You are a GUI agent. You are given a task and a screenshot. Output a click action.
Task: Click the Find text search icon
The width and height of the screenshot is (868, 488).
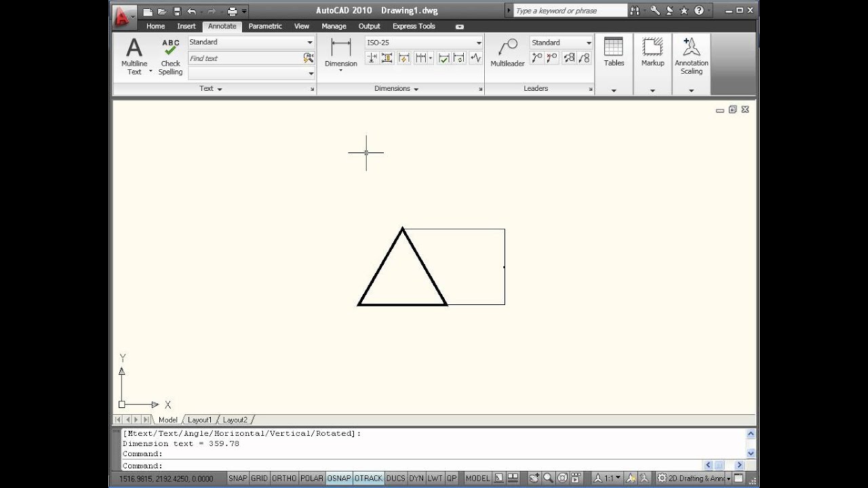(x=309, y=58)
